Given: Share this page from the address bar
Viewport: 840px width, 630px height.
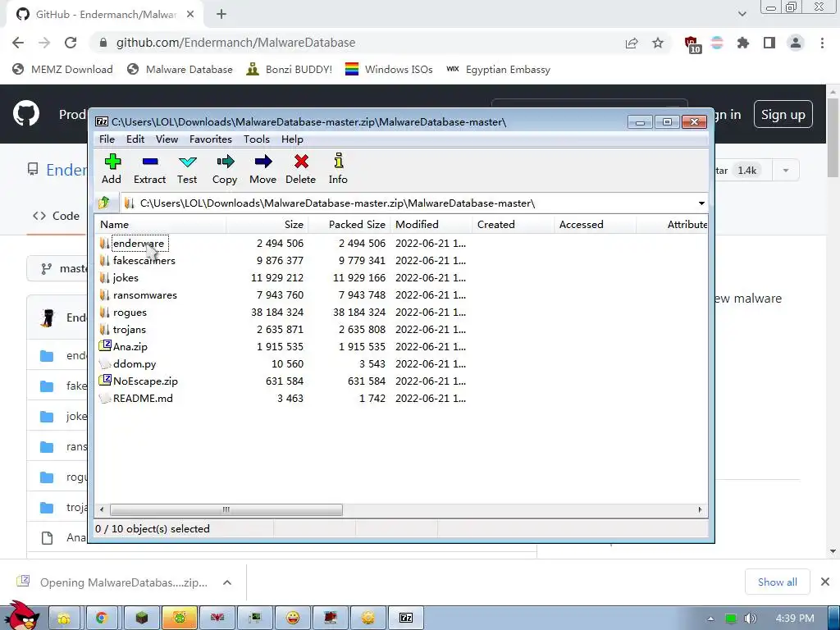Looking at the screenshot, I should (632, 43).
